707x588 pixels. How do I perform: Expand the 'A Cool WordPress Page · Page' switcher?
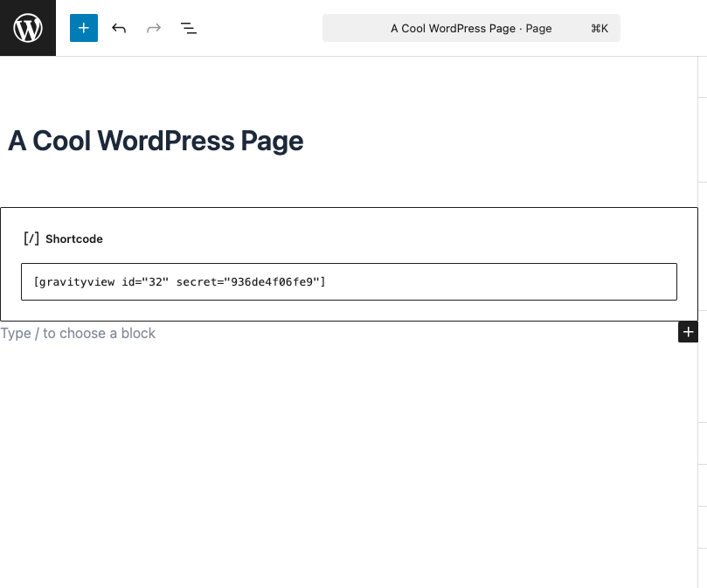coord(471,28)
